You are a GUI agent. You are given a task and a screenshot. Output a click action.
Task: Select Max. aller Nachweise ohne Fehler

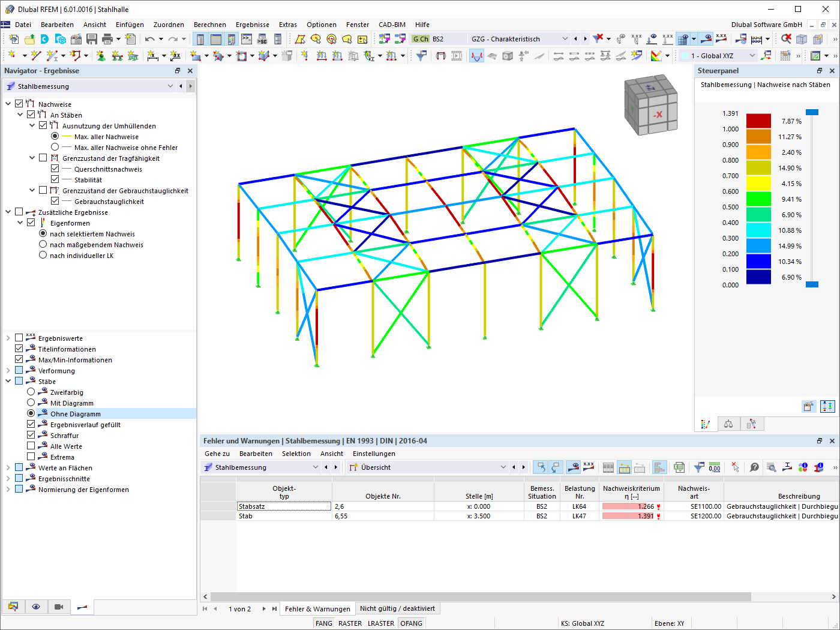point(55,147)
